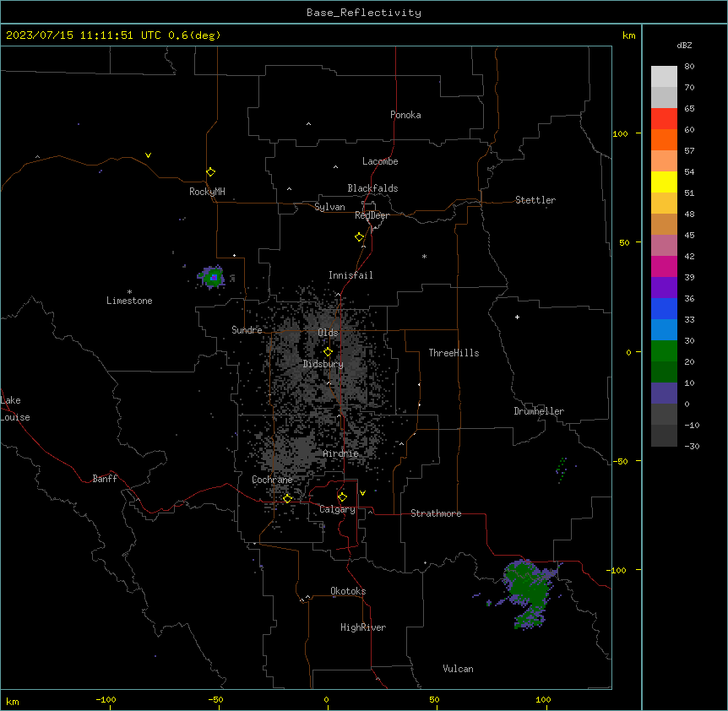728x711 pixels.
Task: Click the Strathmore town label
Action: (x=436, y=513)
